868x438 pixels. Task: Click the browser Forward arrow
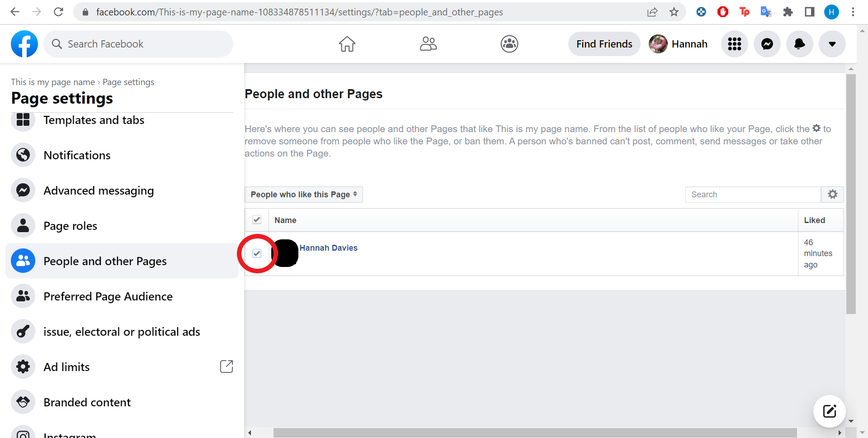pos(37,12)
